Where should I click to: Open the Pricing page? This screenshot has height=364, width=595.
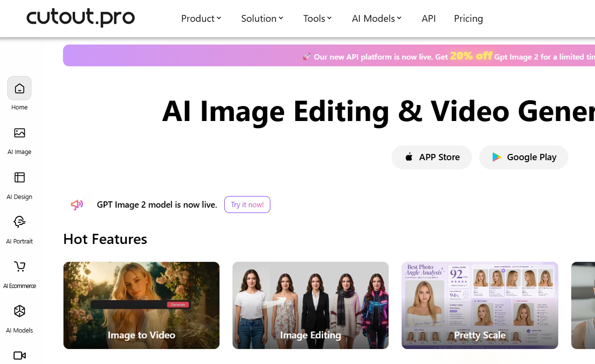[468, 18]
